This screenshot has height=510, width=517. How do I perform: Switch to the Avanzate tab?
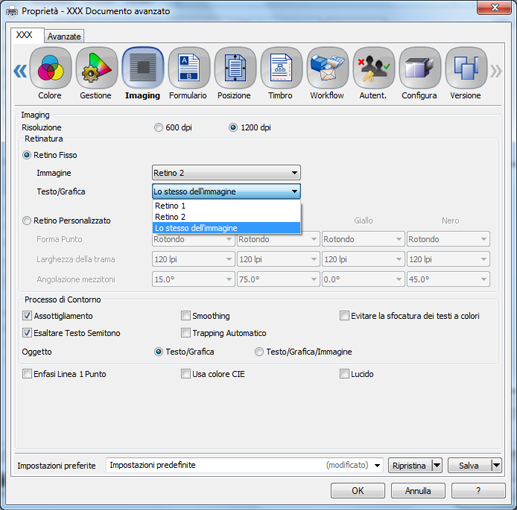(x=64, y=36)
